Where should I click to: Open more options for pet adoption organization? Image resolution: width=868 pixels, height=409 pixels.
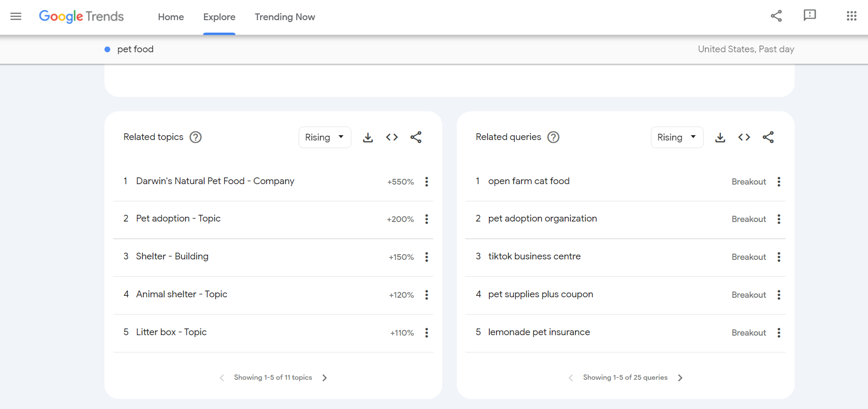click(779, 219)
